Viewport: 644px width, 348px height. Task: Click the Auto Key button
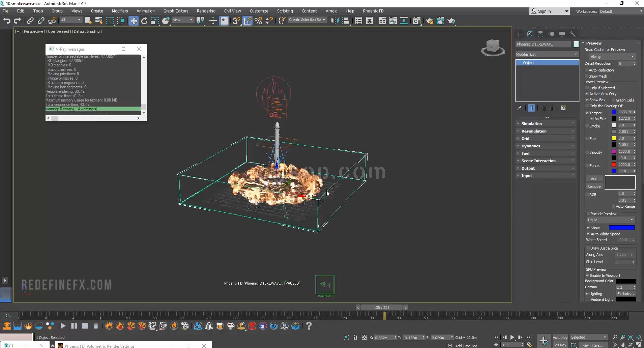pyautogui.click(x=560, y=338)
